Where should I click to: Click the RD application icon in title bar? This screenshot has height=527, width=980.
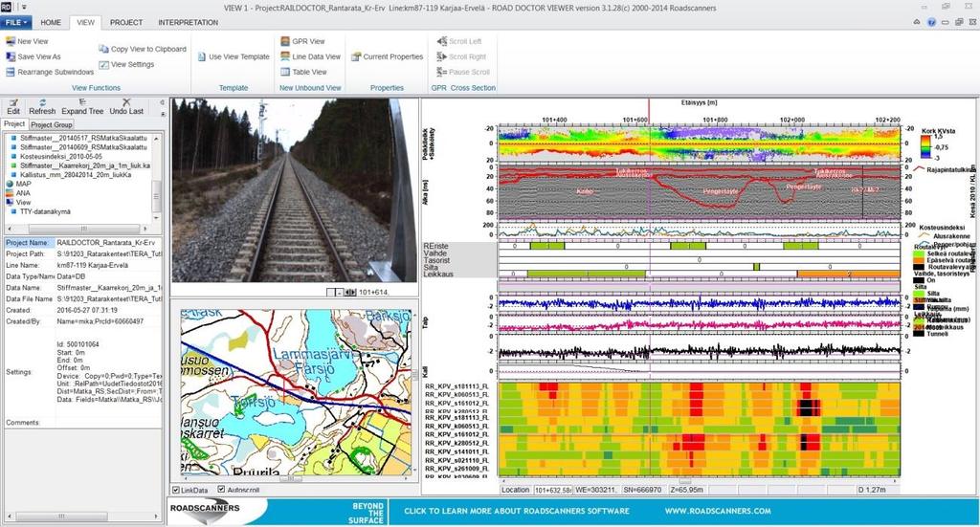7,7
